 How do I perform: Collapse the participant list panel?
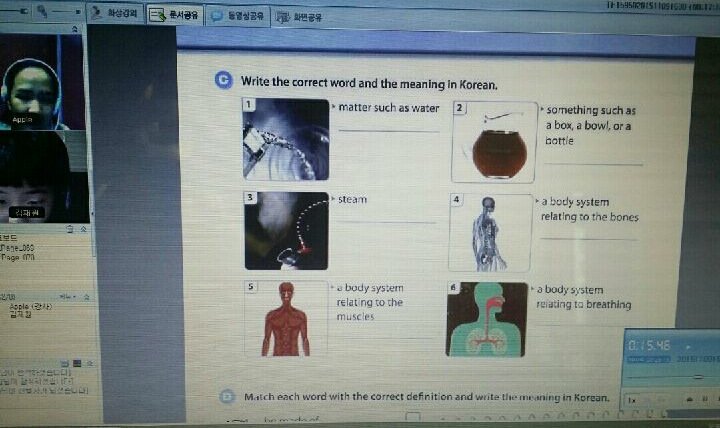88,297
